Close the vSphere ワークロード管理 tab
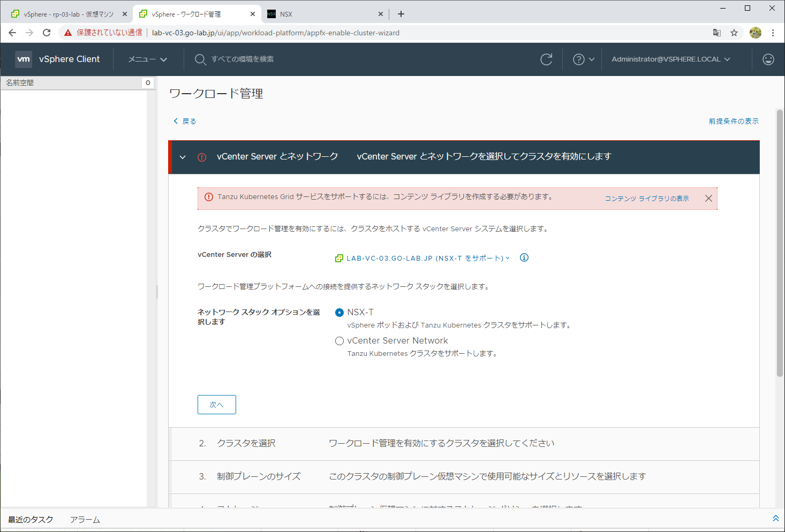 (253, 14)
